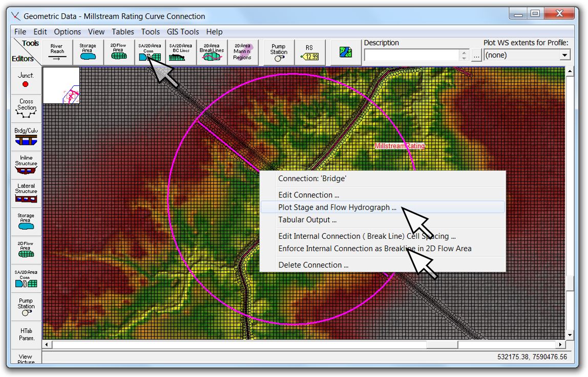The image size is (588, 377).
Task: Select the 2D Area Break Lines tool
Action: point(212,52)
